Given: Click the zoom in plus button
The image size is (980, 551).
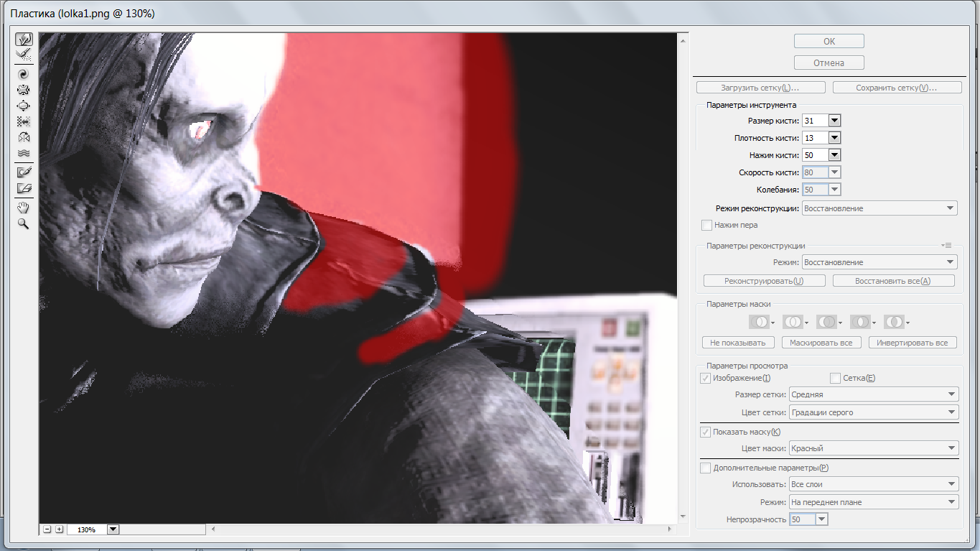Looking at the screenshot, I should point(59,529).
